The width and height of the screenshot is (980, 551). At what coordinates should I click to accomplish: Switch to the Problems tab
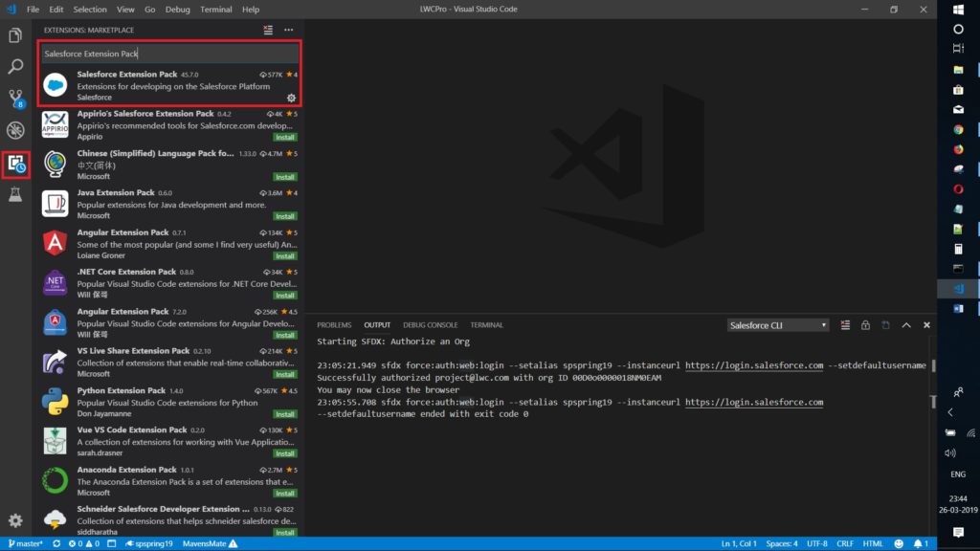click(334, 325)
